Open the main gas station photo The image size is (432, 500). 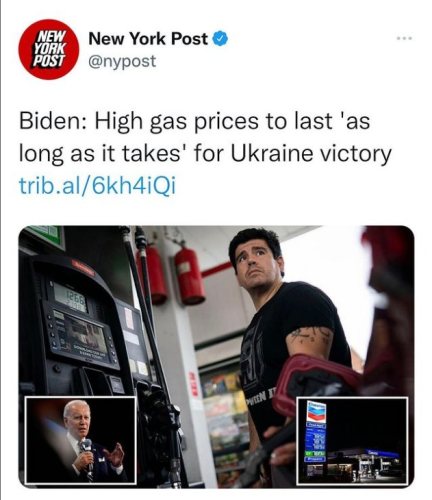point(216,357)
